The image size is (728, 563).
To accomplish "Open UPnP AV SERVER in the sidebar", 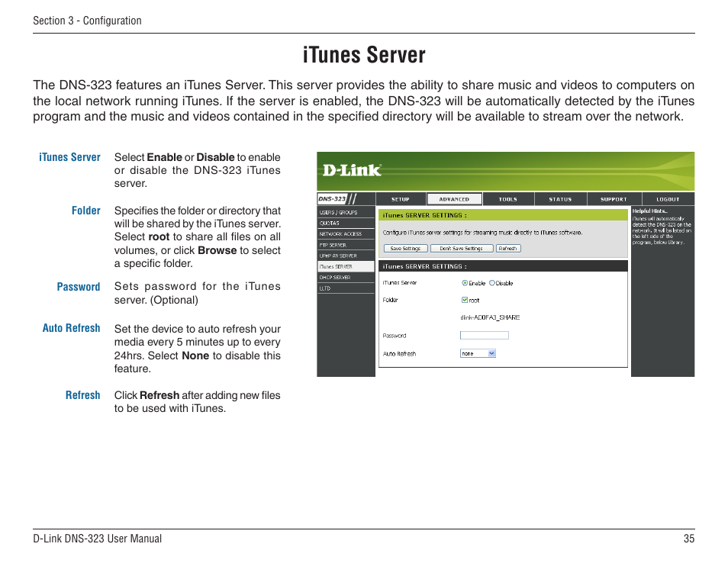I will coord(346,256).
